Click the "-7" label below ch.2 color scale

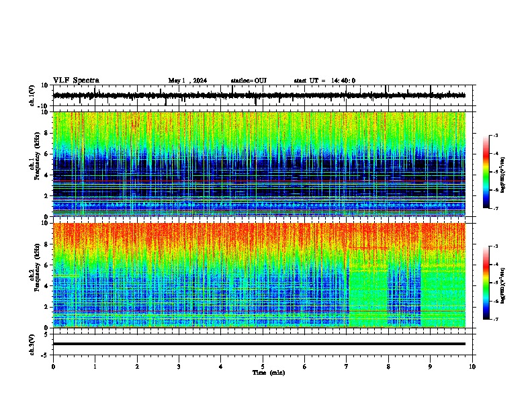[x=495, y=319]
